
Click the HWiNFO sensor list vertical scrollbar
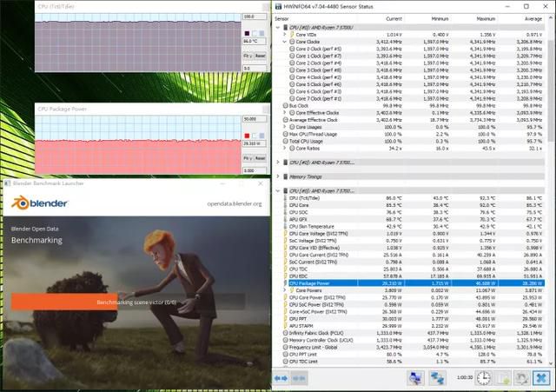[550, 89]
